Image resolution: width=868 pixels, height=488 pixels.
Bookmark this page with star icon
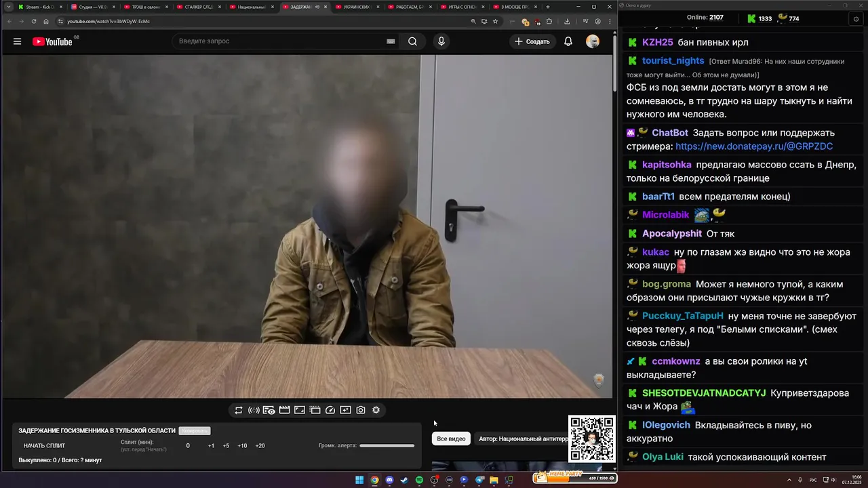point(495,21)
